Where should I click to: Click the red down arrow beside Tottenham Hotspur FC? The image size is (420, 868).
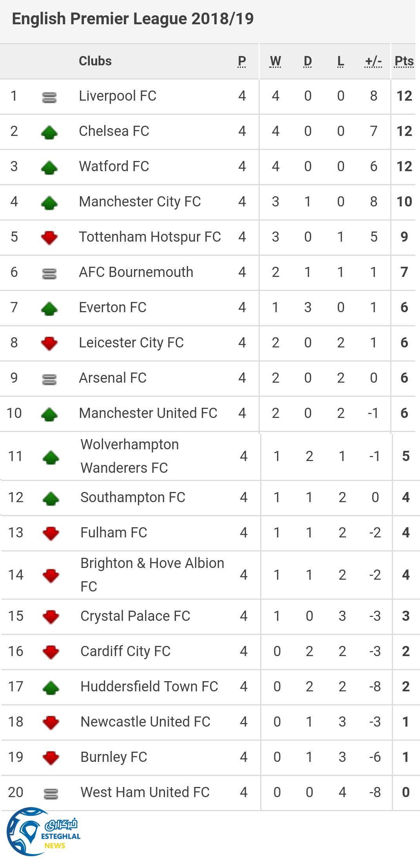point(49,237)
